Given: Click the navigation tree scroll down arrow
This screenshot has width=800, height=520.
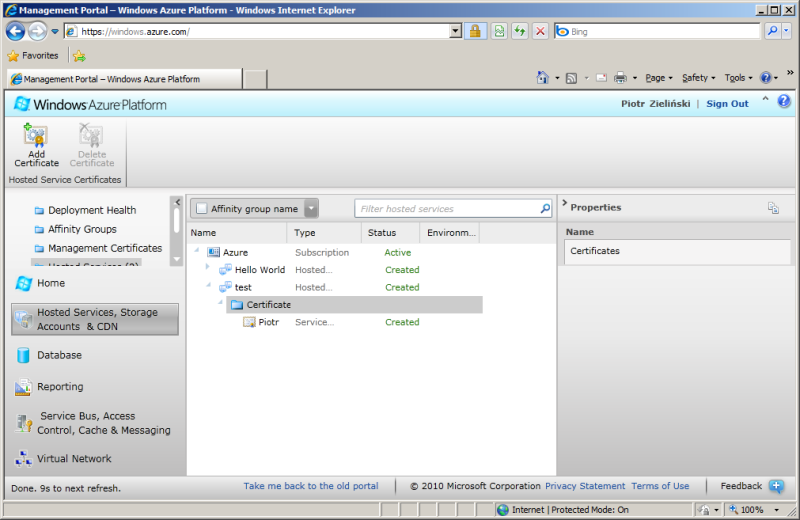Looking at the screenshot, I should [x=177, y=259].
